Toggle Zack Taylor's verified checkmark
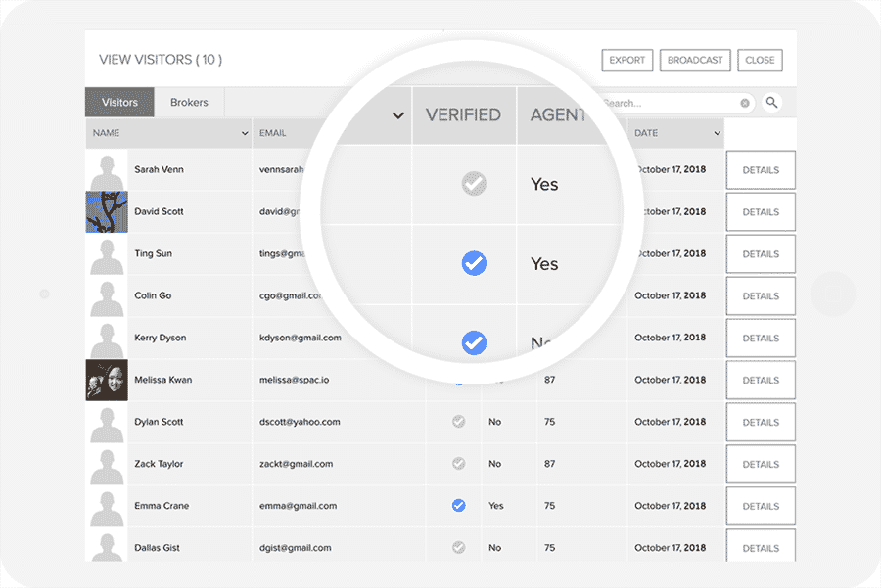 pyautogui.click(x=458, y=464)
